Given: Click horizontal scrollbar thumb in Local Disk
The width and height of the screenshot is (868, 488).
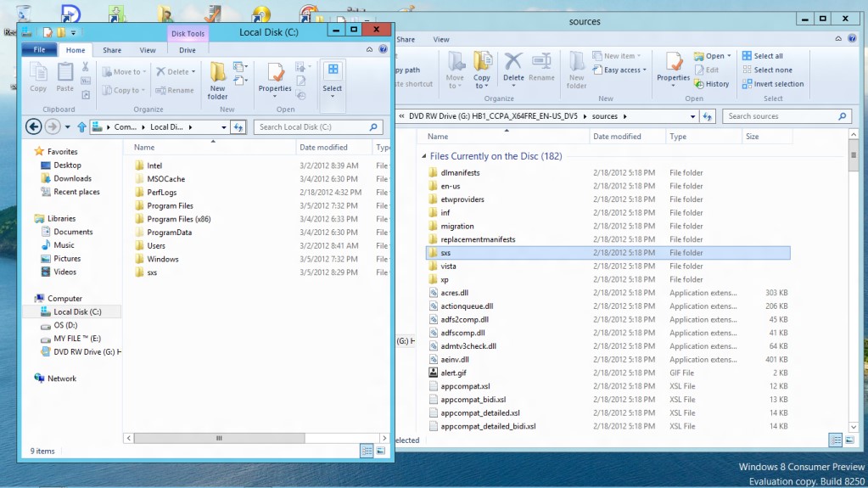Looking at the screenshot, I should click(x=219, y=438).
